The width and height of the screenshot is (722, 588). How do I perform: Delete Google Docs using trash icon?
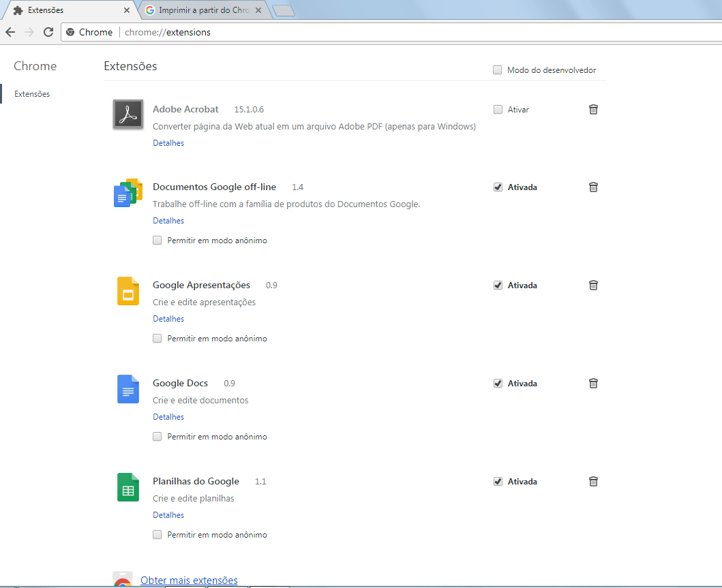[593, 384]
